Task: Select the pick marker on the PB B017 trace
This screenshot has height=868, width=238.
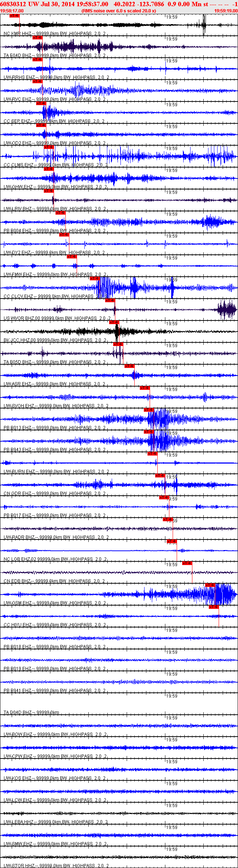Action: (x=164, y=498)
